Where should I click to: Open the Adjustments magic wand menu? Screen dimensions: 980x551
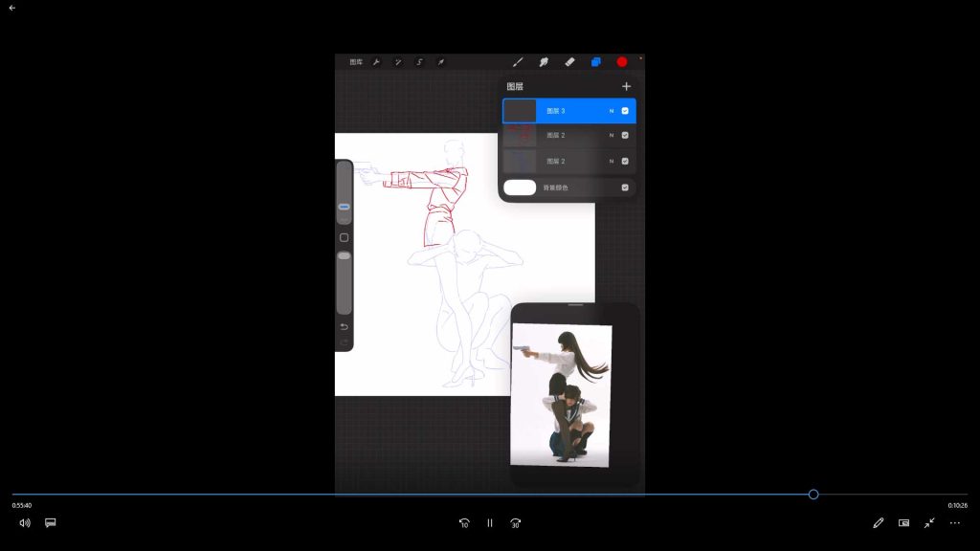click(398, 62)
